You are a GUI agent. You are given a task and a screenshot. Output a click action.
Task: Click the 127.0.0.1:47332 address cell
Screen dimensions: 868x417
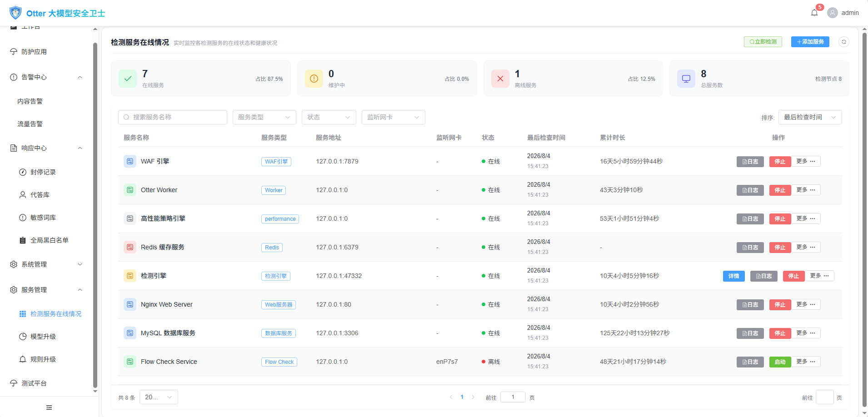339,276
